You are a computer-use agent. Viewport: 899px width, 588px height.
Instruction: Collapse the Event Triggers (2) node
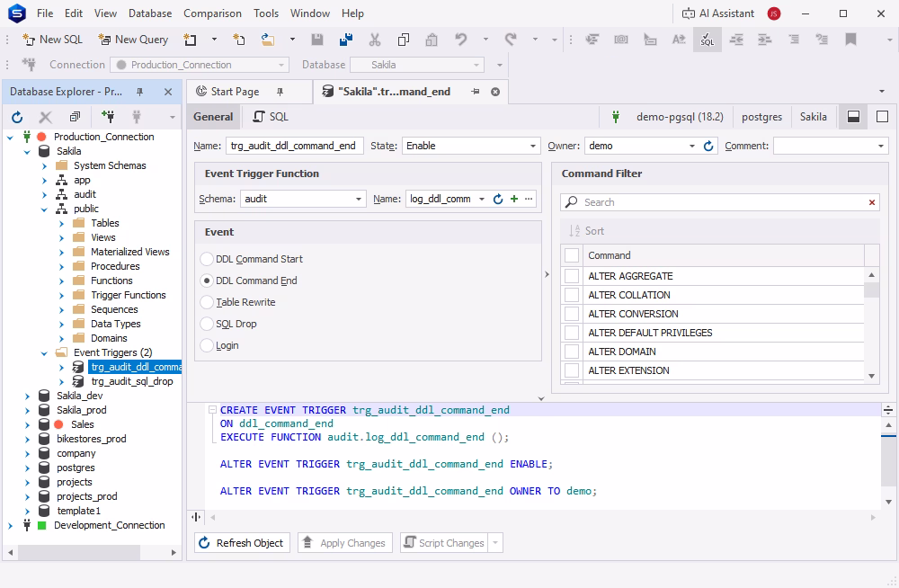click(x=44, y=353)
